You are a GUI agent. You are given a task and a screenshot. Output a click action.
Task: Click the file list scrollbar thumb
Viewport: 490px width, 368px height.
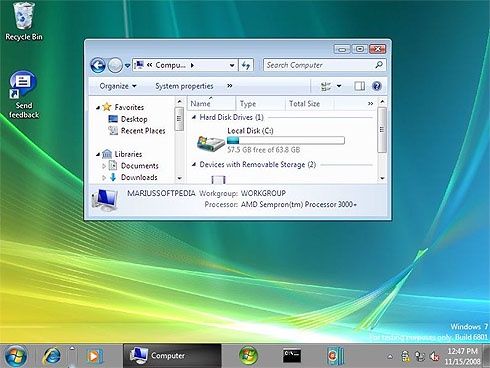tap(382, 130)
